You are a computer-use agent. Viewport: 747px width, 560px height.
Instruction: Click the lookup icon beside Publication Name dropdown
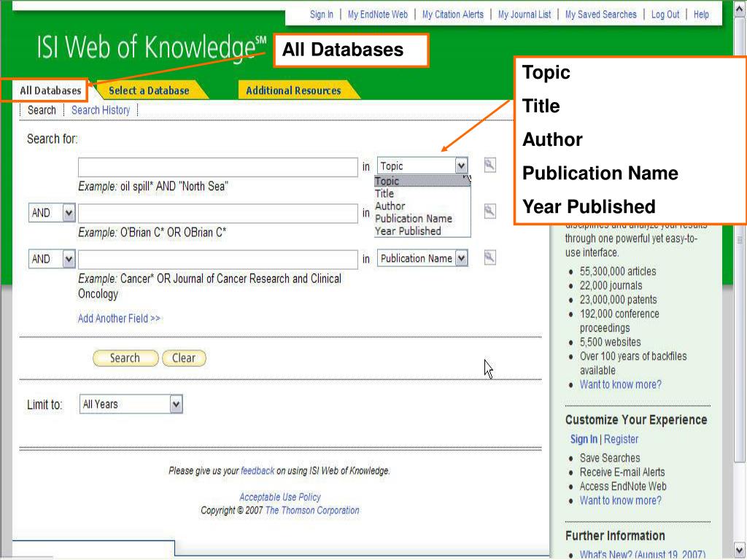pyautogui.click(x=490, y=257)
